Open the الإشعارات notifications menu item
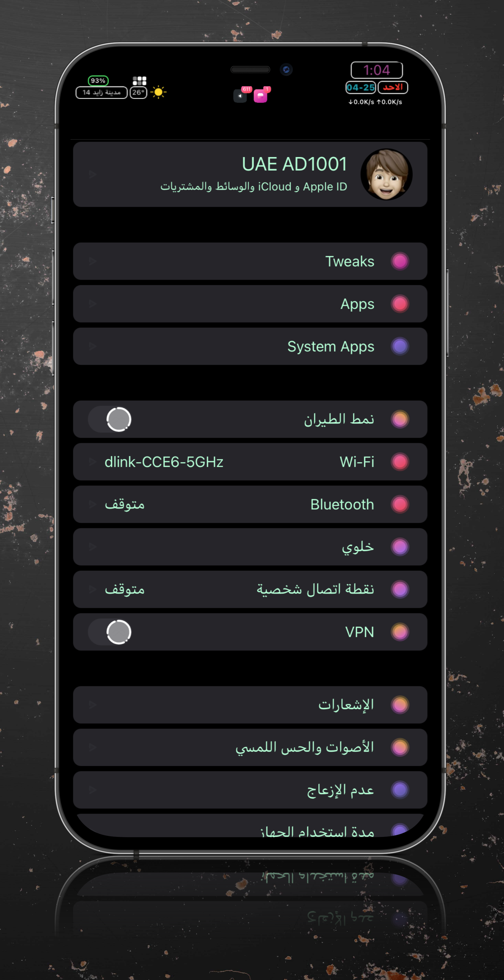The width and height of the screenshot is (504, 980). [x=250, y=705]
